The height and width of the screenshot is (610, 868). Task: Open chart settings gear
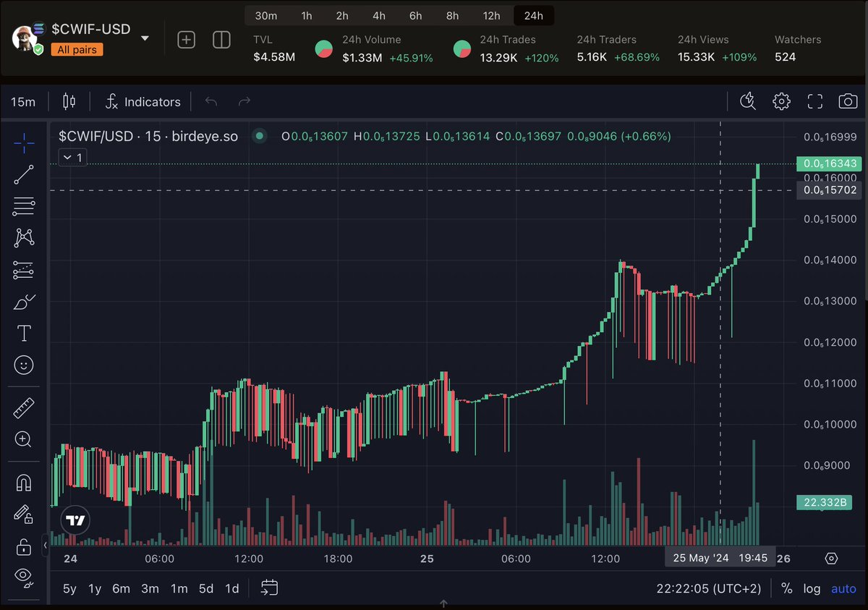click(x=781, y=101)
